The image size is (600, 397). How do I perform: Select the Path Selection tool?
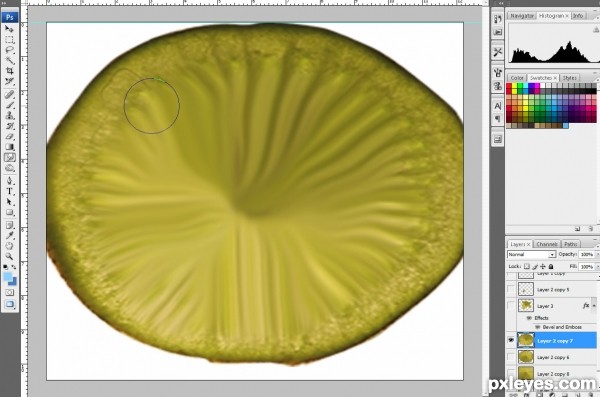10,202
